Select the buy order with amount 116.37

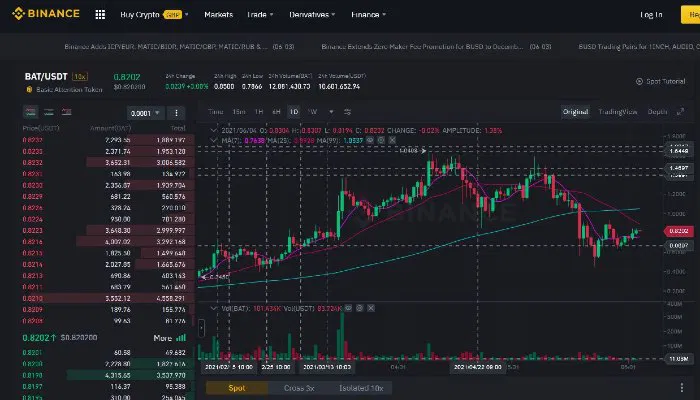[108, 387]
